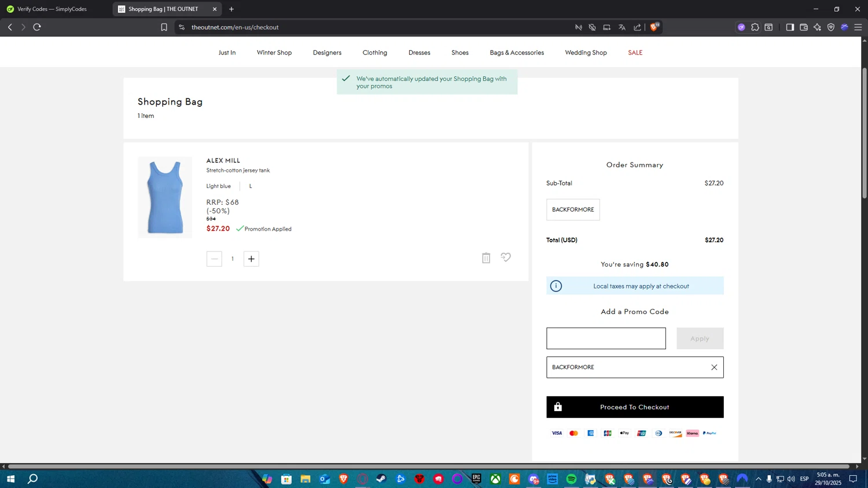Show hidden system tray icons
Screen dimensions: 868x488
click(x=758, y=479)
